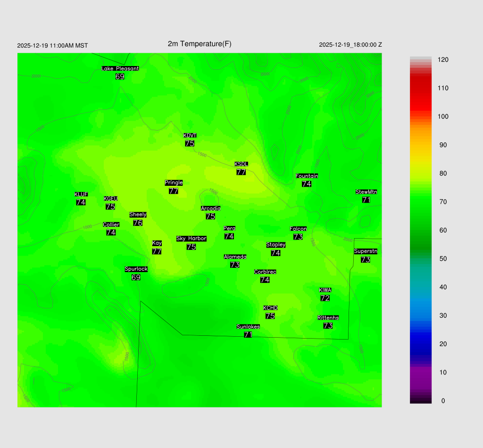Click the 2m Temperature(F) map title
This screenshot has height=448, width=483.
200,44
